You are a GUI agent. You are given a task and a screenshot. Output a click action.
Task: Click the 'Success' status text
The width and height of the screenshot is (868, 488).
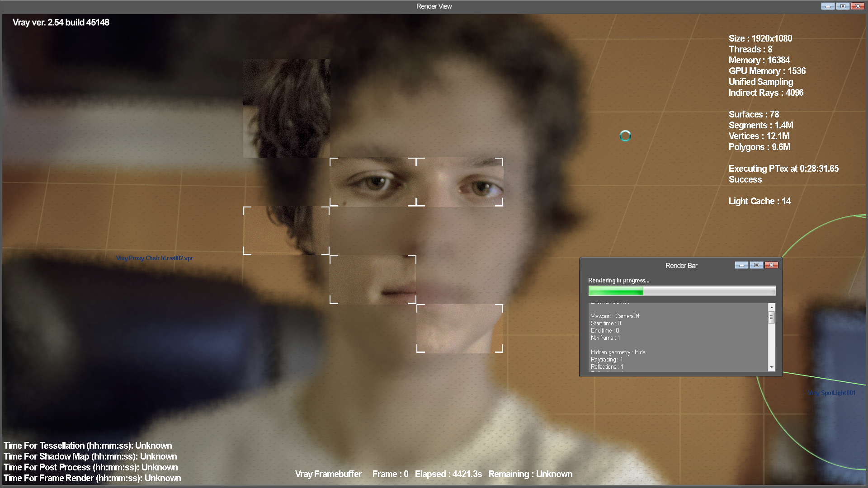(745, 179)
